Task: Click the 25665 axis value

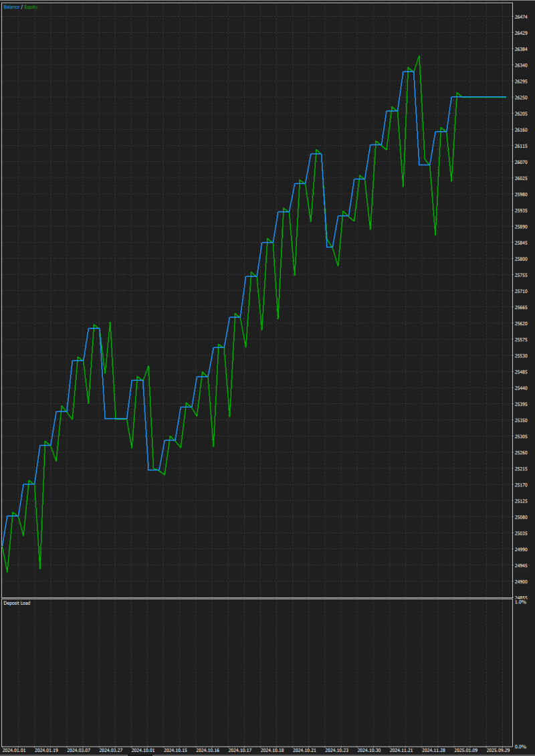Action: click(x=520, y=307)
